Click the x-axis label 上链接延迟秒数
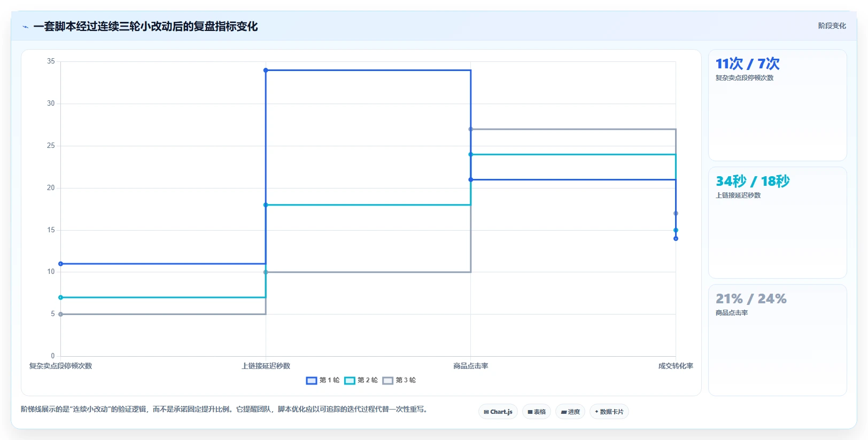This screenshot has height=440, width=868. click(266, 366)
